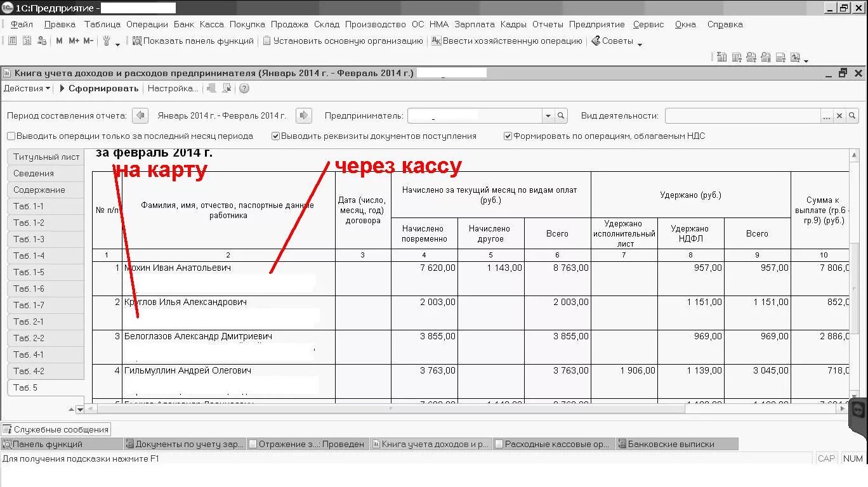This screenshot has height=487, width=868.
Task: Open the calculator icon in toolbar
Action: [x=12, y=41]
